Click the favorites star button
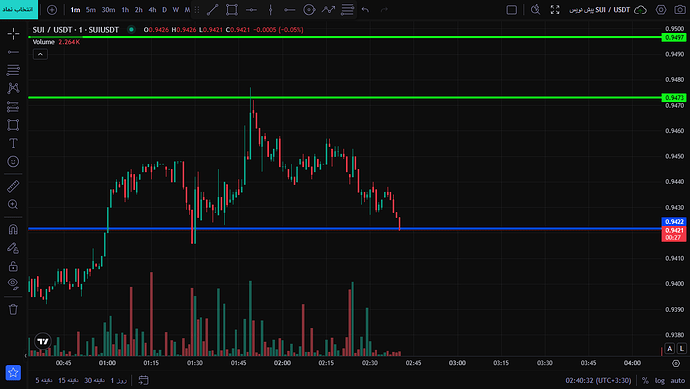690x389 pixels. pos(13,372)
